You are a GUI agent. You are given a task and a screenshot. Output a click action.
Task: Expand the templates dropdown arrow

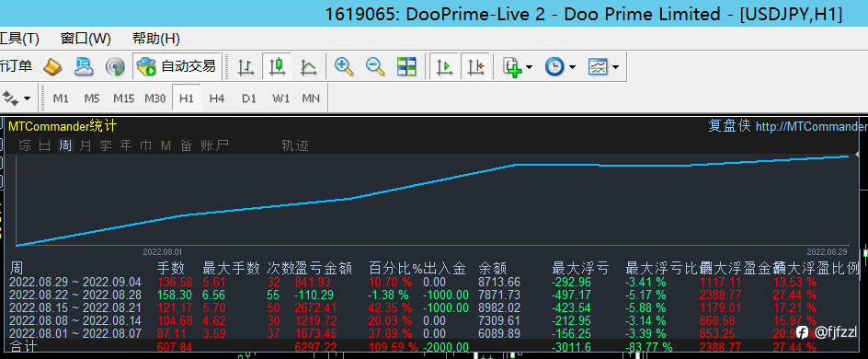[x=615, y=67]
